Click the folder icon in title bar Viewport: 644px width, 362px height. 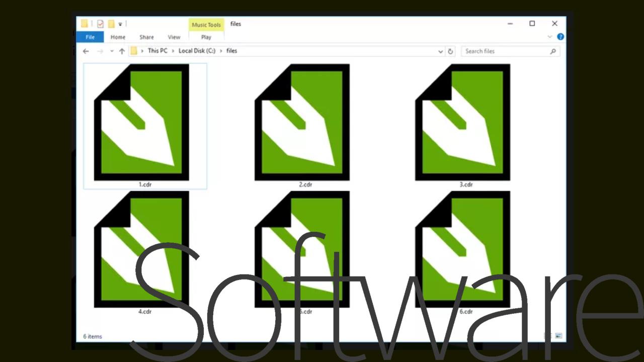click(x=85, y=24)
